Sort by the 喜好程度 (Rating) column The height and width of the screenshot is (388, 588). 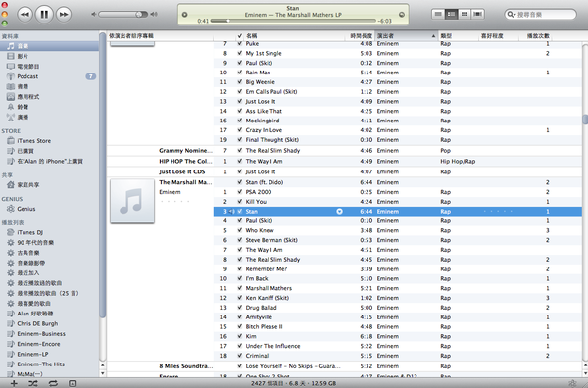[499, 36]
